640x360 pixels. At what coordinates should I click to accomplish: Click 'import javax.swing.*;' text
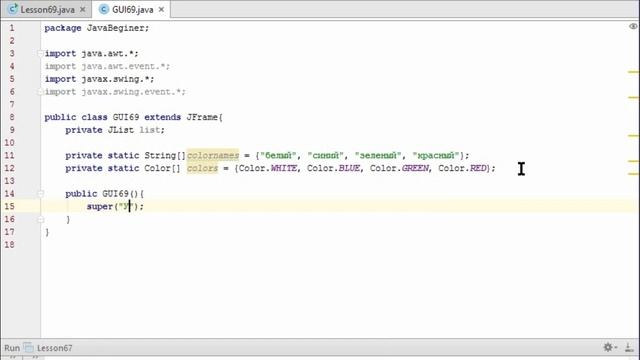100,79
